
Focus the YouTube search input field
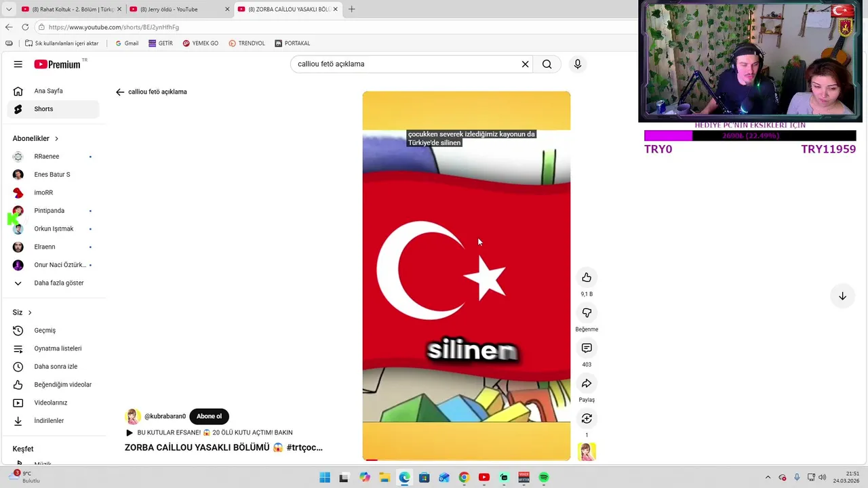(407, 64)
